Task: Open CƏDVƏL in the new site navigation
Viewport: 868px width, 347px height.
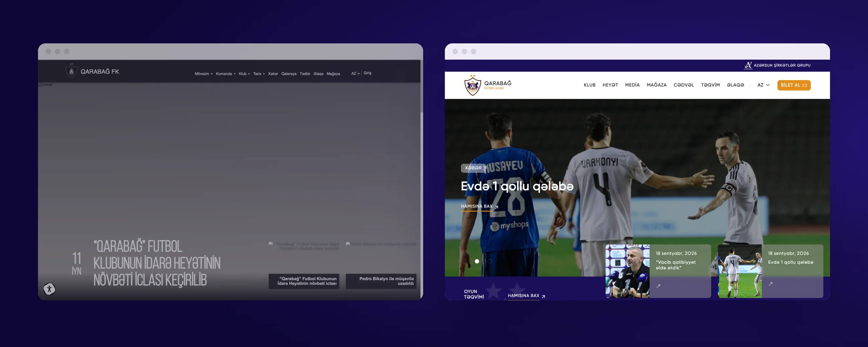Action: (684, 85)
